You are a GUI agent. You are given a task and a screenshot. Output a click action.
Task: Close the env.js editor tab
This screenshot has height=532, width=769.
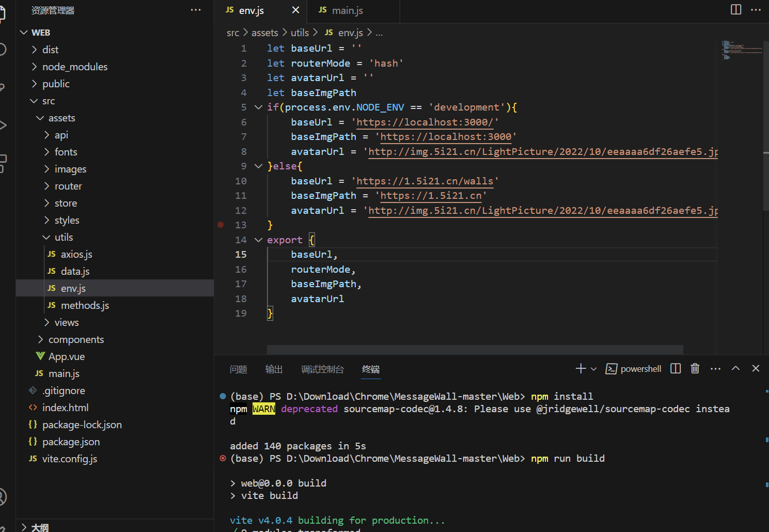[295, 10]
